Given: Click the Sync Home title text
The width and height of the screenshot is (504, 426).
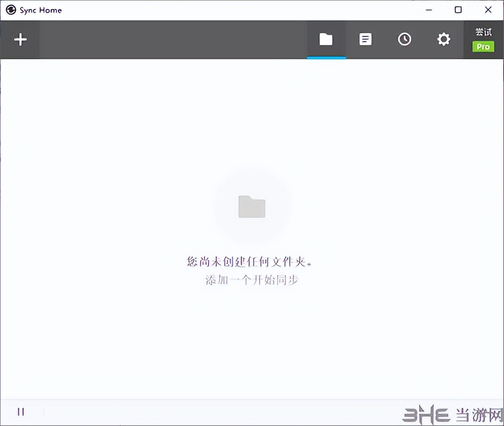Looking at the screenshot, I should point(40,9).
